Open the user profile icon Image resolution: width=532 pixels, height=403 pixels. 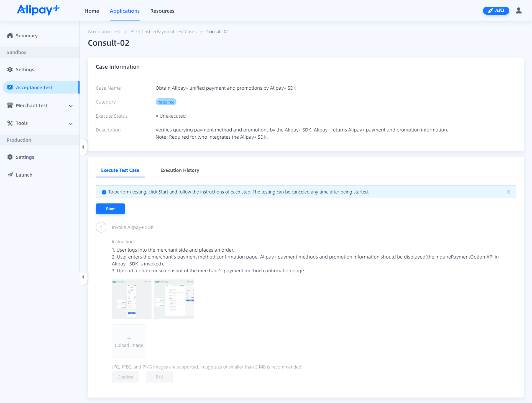coord(518,11)
